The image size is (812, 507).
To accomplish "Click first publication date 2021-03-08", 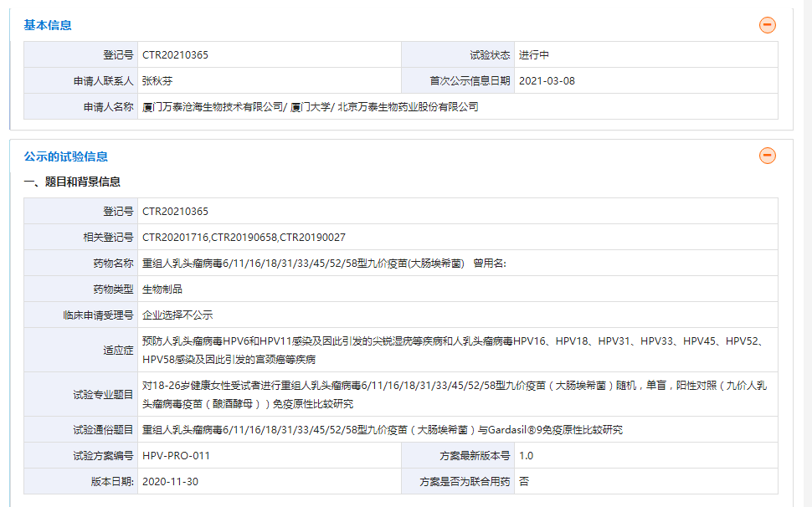I will 547,81.
